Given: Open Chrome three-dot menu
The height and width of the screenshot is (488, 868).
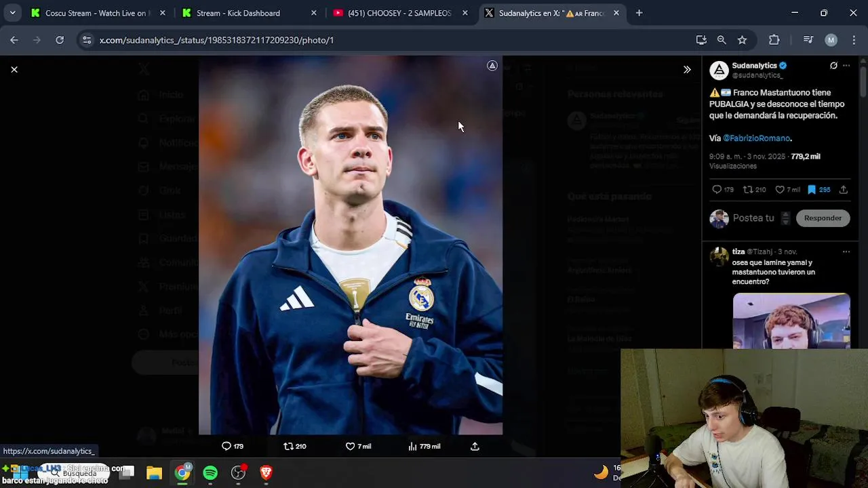Looking at the screenshot, I should pos(853,40).
